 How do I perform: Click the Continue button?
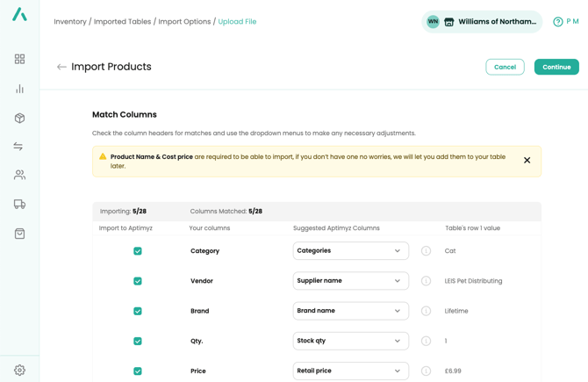[x=556, y=67]
